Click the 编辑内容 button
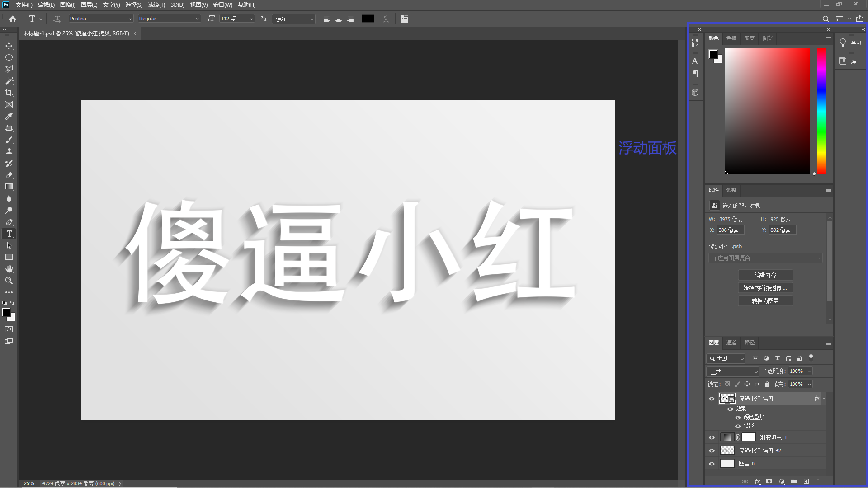Screen dimensions: 868x488 765,275
